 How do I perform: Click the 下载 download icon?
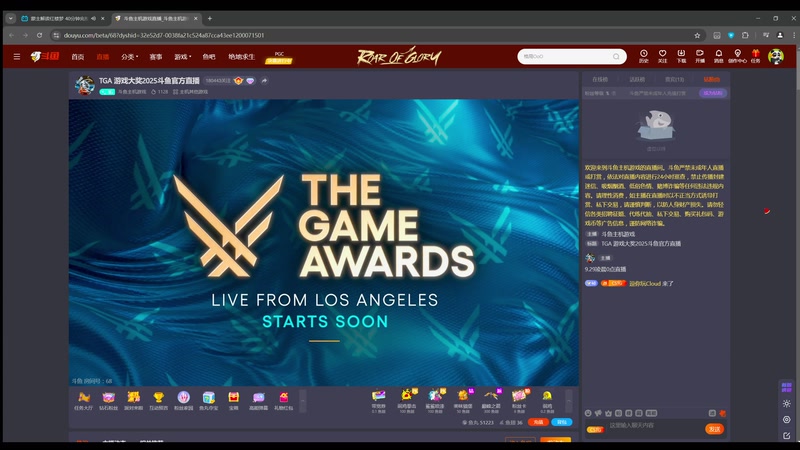click(681, 56)
